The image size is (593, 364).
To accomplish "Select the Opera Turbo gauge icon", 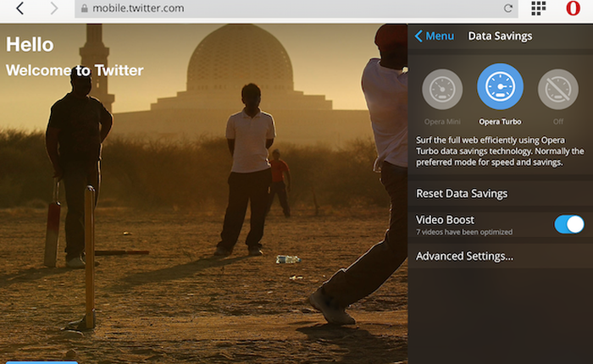I will point(500,87).
